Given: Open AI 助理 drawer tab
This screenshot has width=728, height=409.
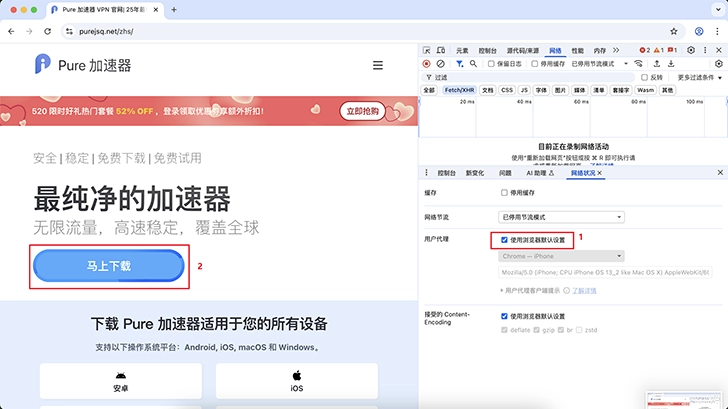Looking at the screenshot, I should (x=540, y=173).
